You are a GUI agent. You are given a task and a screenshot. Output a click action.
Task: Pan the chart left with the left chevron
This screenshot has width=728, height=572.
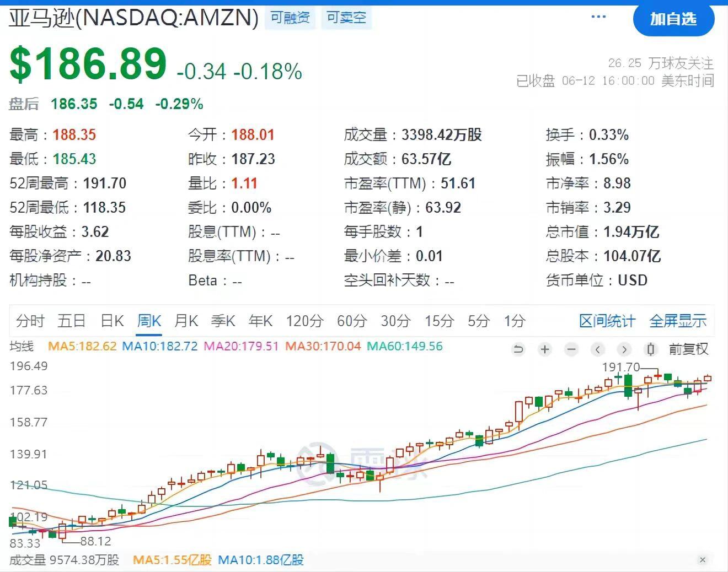pos(597,349)
